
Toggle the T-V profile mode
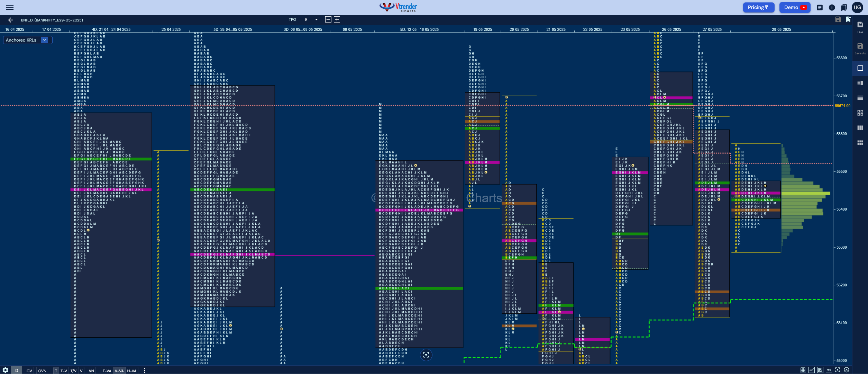pos(64,371)
